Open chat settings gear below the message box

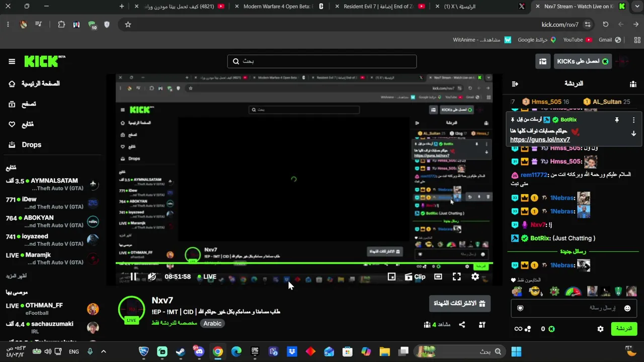(600, 329)
